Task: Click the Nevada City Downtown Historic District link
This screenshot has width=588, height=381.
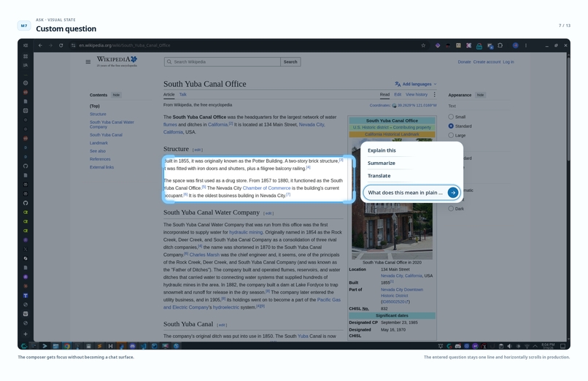Action: 402,293
